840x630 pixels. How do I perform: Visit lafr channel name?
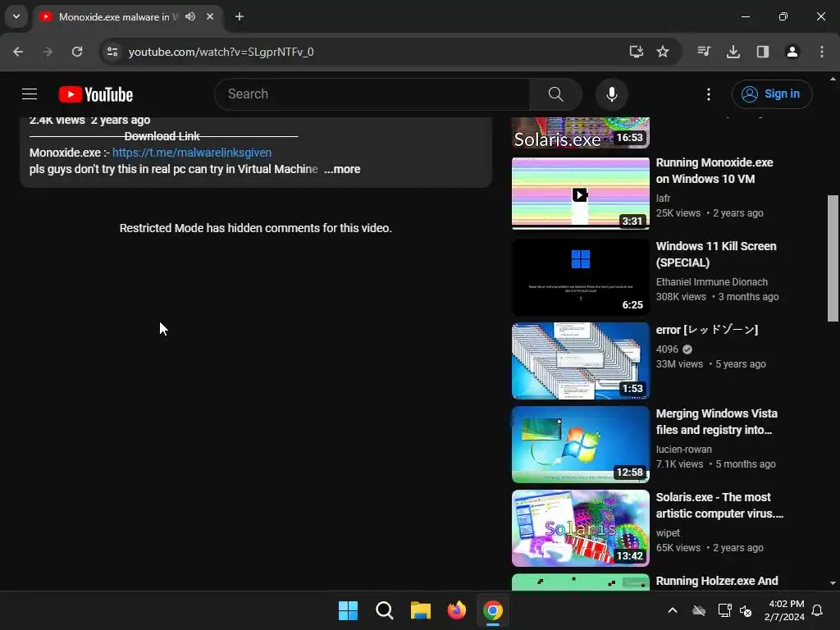click(663, 199)
